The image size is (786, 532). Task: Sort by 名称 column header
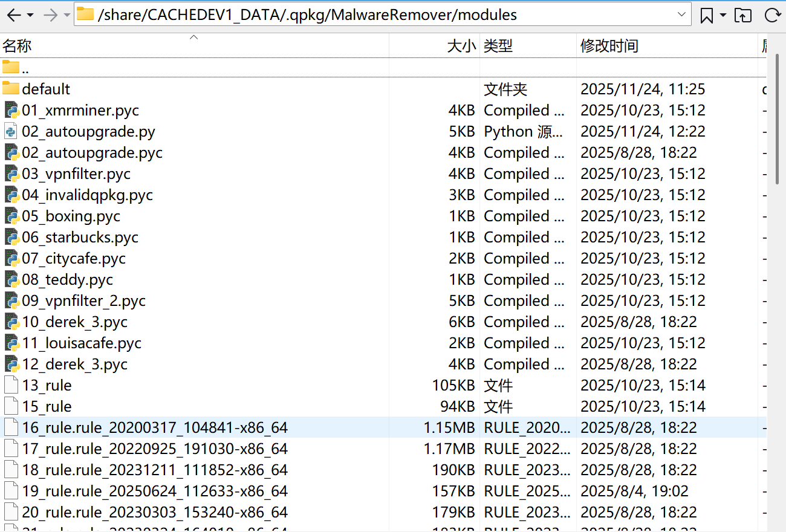17,46
